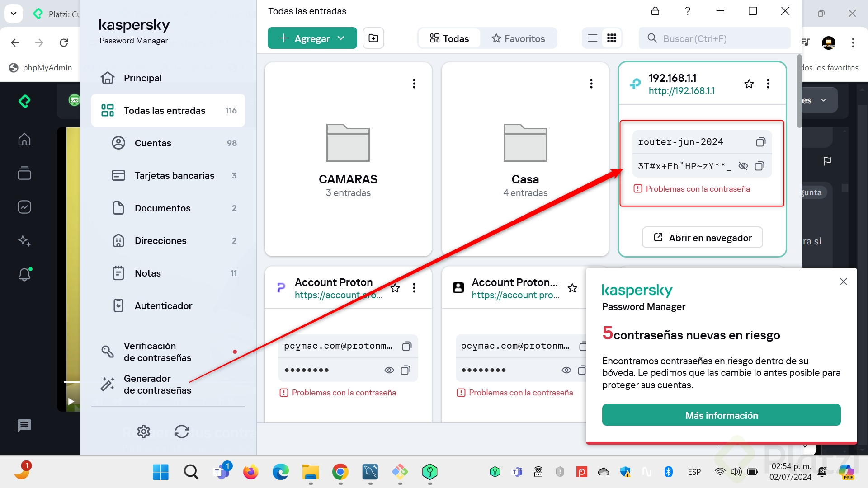Show password of first Account Proton entry
The height and width of the screenshot is (488, 868).
(389, 371)
